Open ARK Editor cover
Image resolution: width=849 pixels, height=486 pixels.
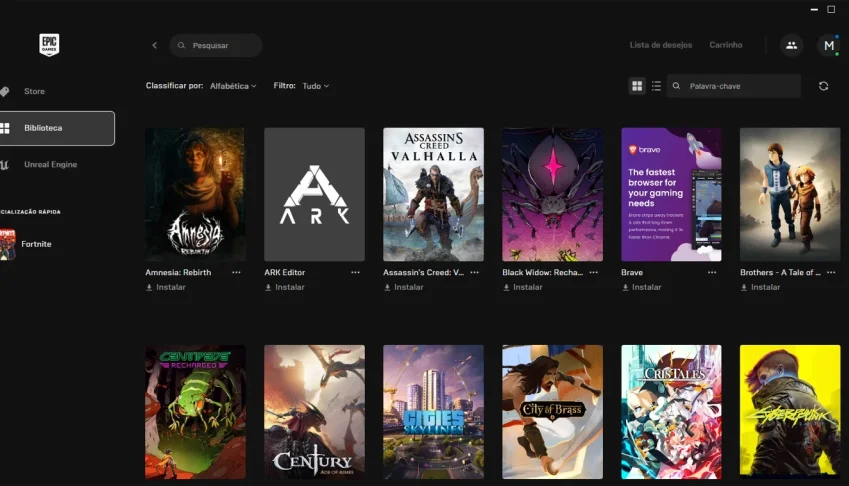314,194
